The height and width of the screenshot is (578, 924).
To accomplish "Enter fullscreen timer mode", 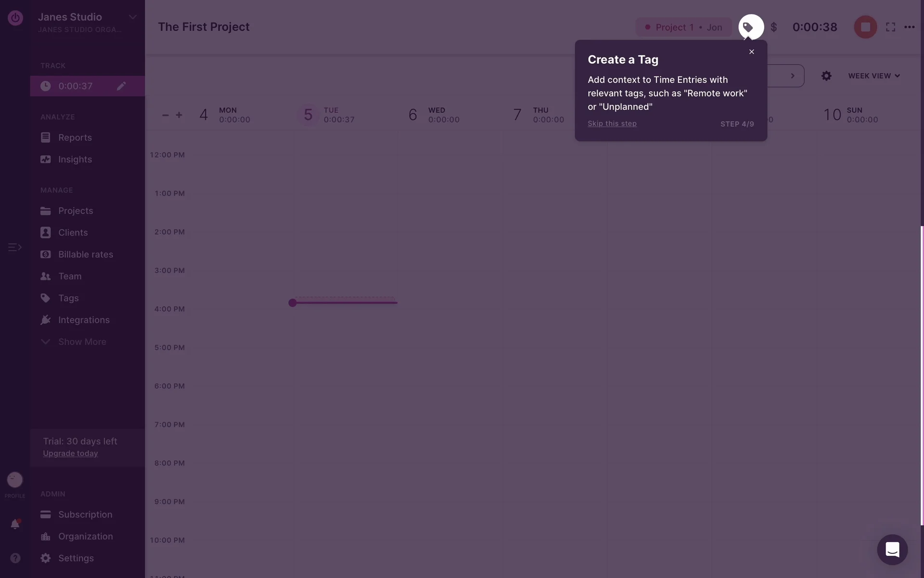I will 890,27.
